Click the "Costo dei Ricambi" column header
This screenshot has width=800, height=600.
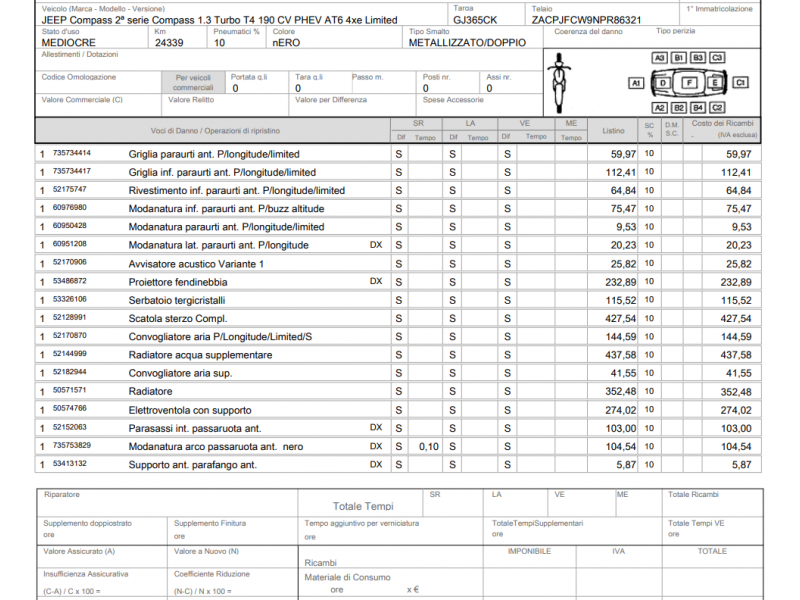[x=722, y=123]
